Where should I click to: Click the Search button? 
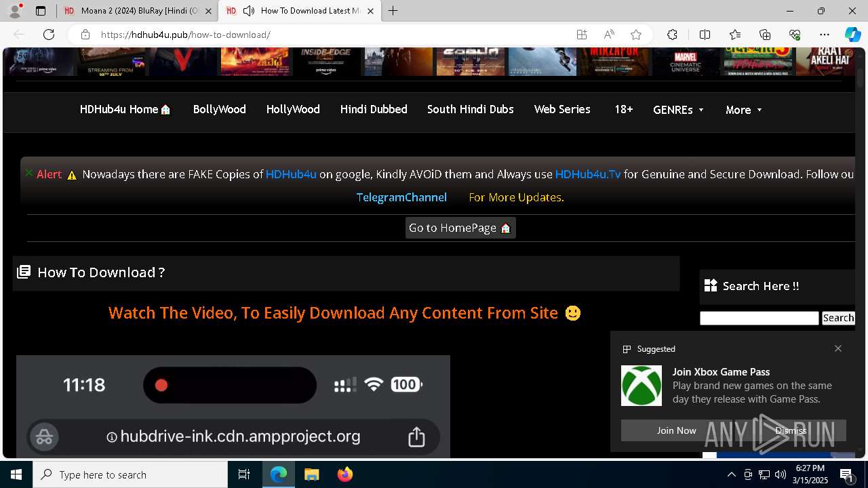pos(838,318)
